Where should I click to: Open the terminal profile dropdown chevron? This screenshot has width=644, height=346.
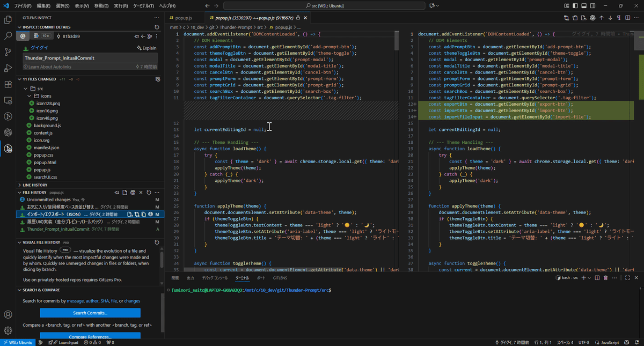pos(589,278)
